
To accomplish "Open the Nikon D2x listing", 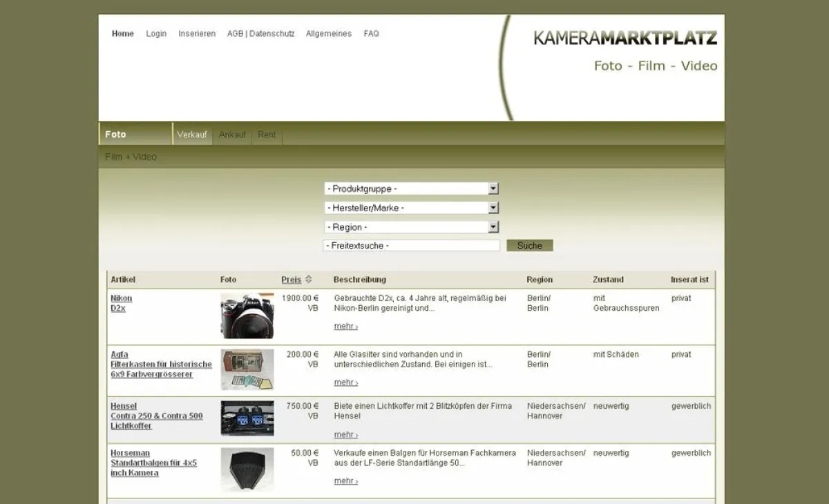I will 121,303.
